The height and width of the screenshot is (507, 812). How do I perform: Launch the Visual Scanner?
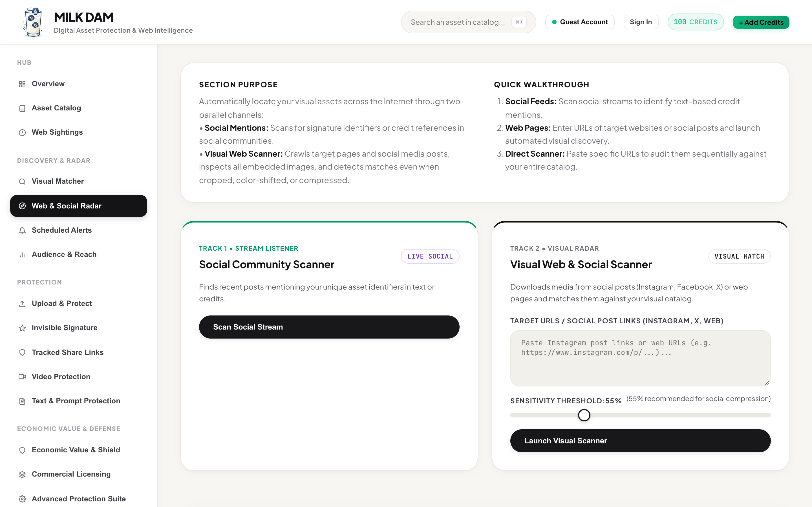pos(640,441)
